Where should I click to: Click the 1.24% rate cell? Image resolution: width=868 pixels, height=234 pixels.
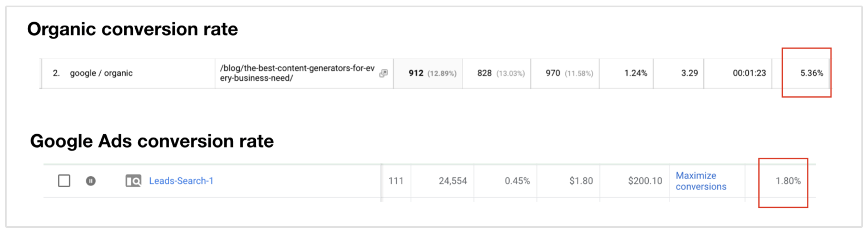[635, 73]
